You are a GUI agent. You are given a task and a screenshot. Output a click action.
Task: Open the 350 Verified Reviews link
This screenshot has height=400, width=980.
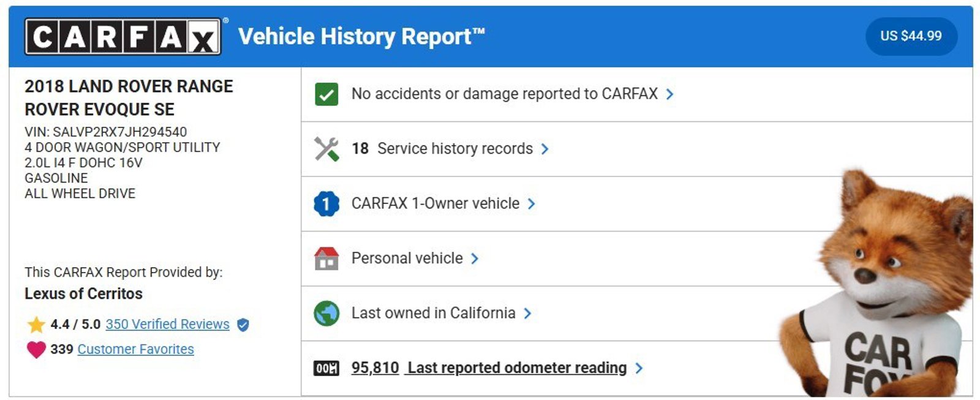(167, 324)
